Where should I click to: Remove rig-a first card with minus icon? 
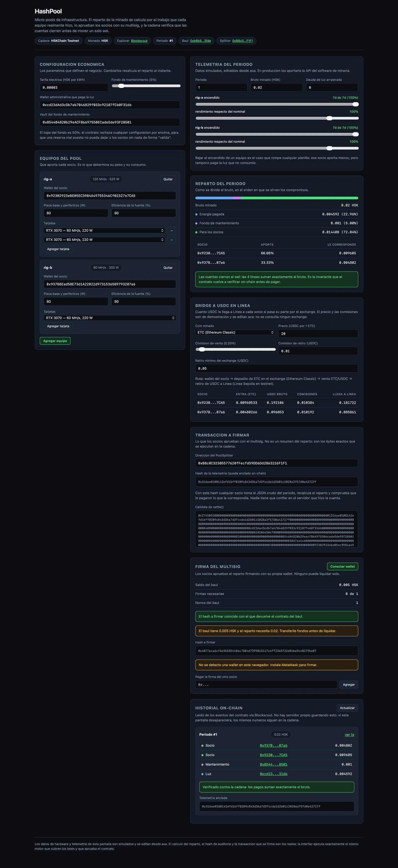tap(172, 231)
